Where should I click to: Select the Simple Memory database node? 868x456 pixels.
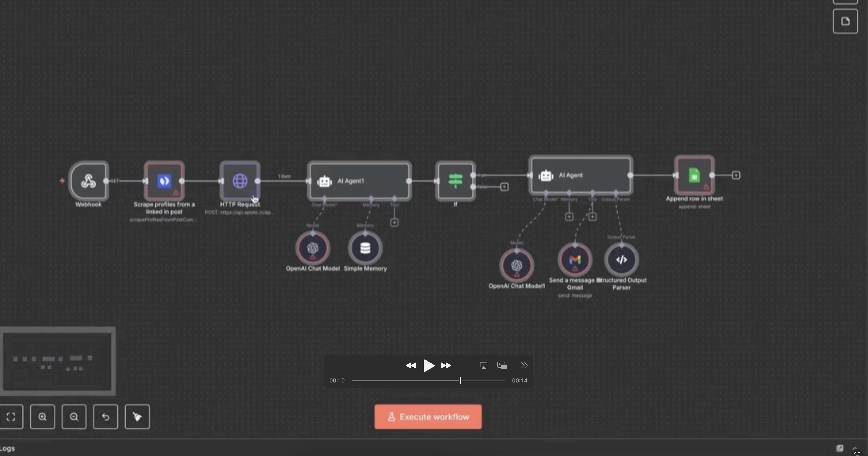[365, 248]
